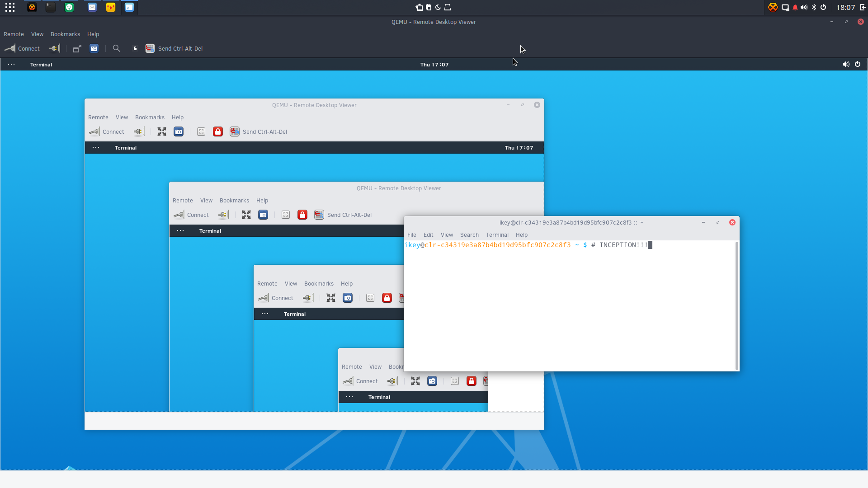Open Bookmarks menu in the outer dark viewer

point(65,34)
